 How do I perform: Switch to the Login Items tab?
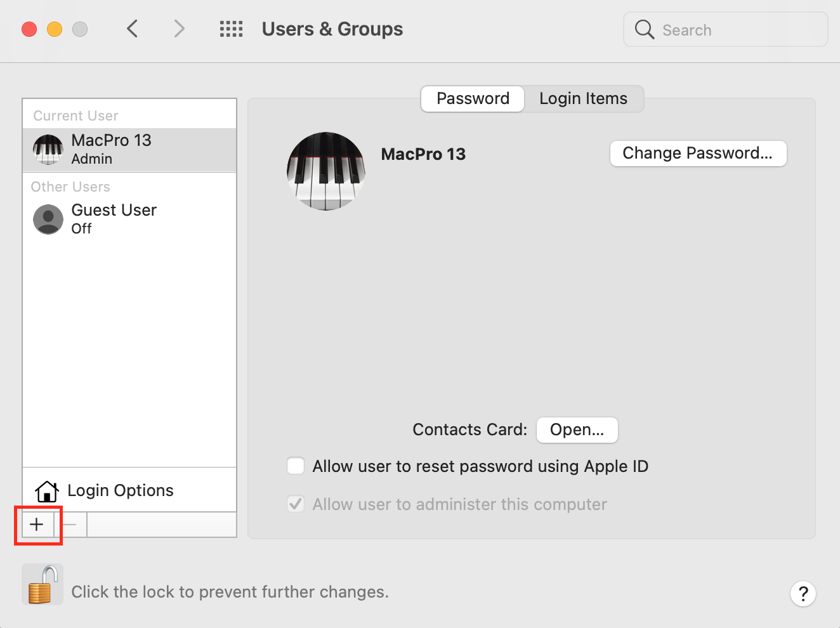584,99
